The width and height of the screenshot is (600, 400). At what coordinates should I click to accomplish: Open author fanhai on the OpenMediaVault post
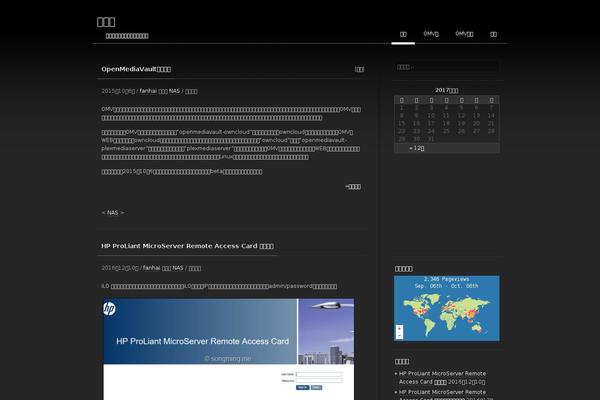(x=148, y=91)
